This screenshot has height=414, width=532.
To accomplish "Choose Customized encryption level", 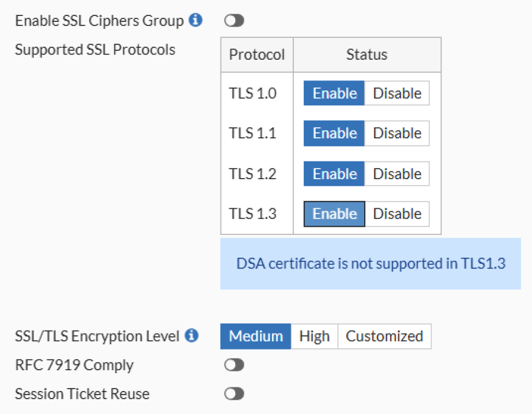I will 384,337.
